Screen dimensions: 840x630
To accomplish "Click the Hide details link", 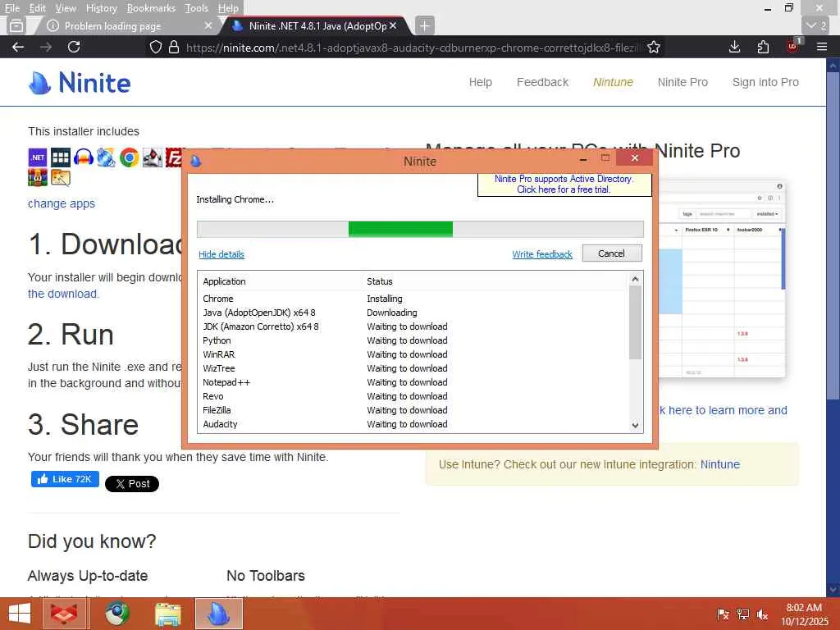I will [221, 254].
